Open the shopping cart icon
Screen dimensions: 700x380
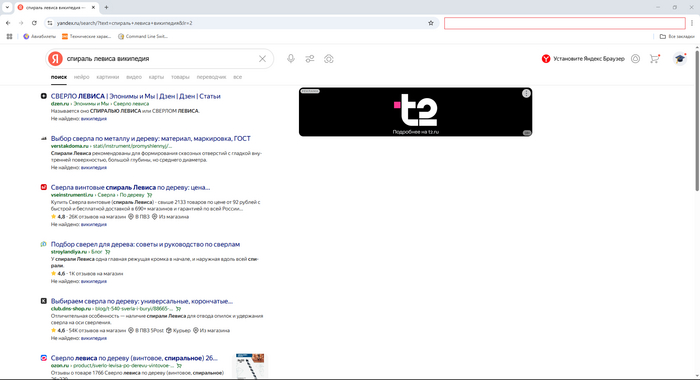click(x=654, y=59)
